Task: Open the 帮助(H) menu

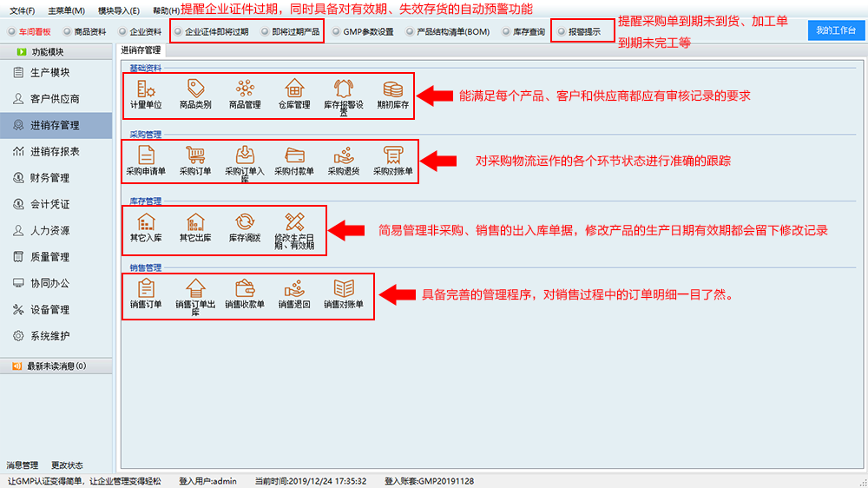Action: pyautogui.click(x=166, y=10)
